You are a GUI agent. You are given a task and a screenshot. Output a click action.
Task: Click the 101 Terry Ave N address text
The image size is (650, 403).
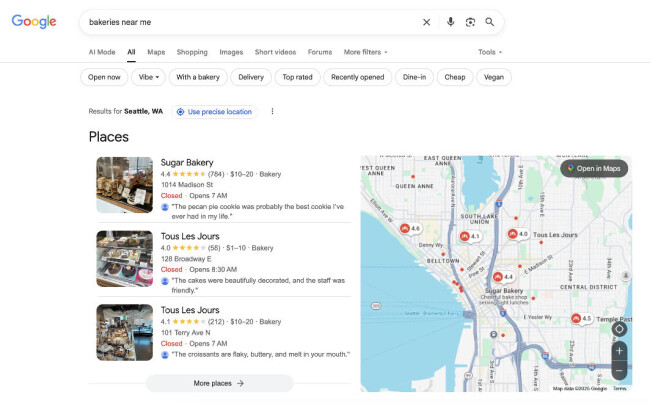pyautogui.click(x=186, y=333)
